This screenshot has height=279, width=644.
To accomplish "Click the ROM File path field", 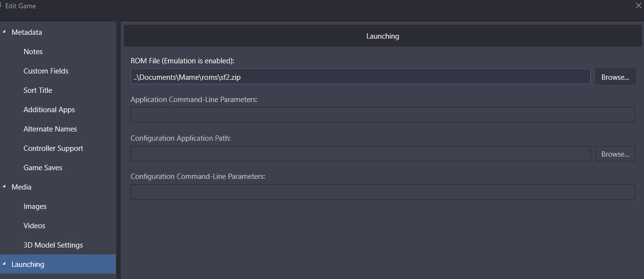I will pyautogui.click(x=360, y=77).
